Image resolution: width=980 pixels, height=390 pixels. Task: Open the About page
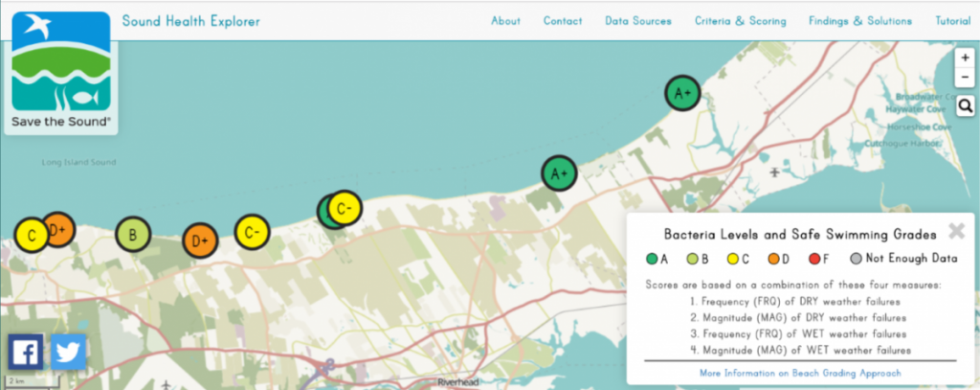[x=505, y=21]
